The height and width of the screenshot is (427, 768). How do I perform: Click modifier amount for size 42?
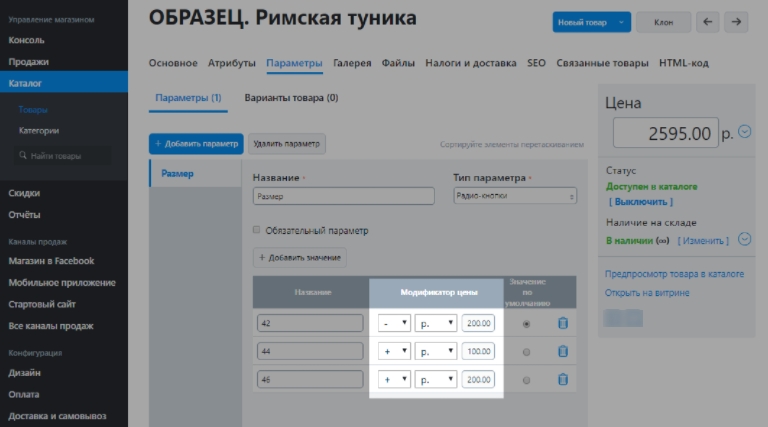coord(478,323)
